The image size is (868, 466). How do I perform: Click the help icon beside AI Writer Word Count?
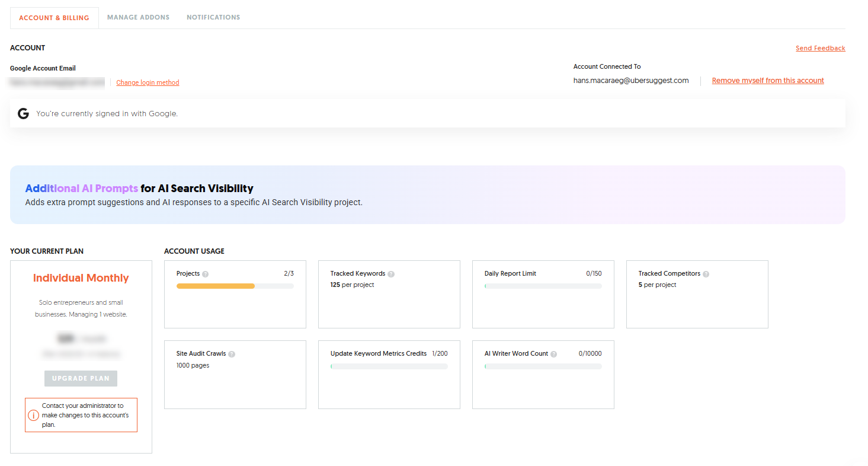click(x=553, y=354)
